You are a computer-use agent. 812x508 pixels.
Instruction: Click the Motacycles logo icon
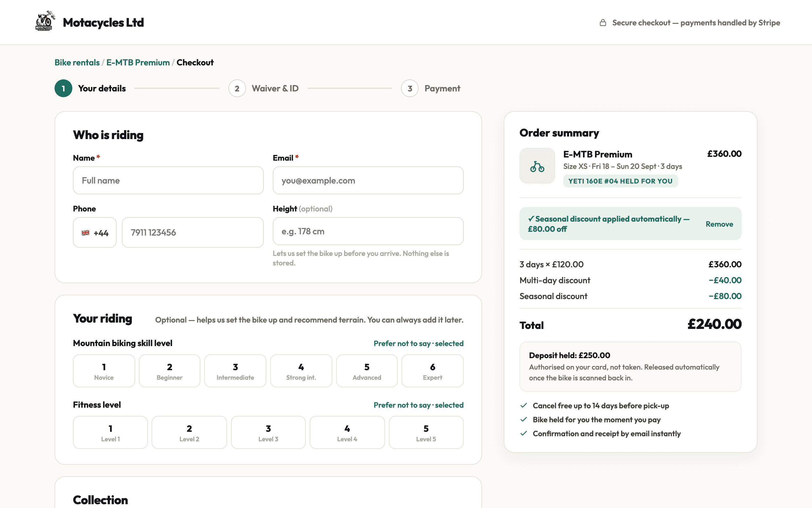point(45,21)
